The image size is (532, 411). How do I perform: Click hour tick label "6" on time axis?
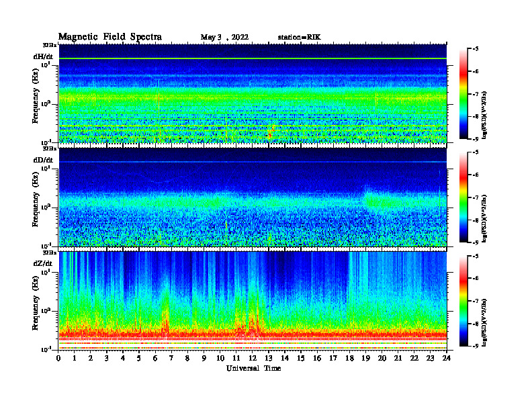click(155, 359)
